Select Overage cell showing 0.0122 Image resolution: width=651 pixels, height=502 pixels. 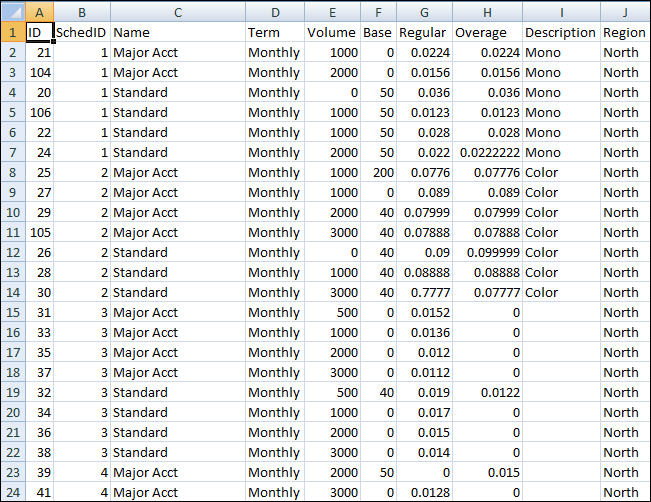(487, 392)
